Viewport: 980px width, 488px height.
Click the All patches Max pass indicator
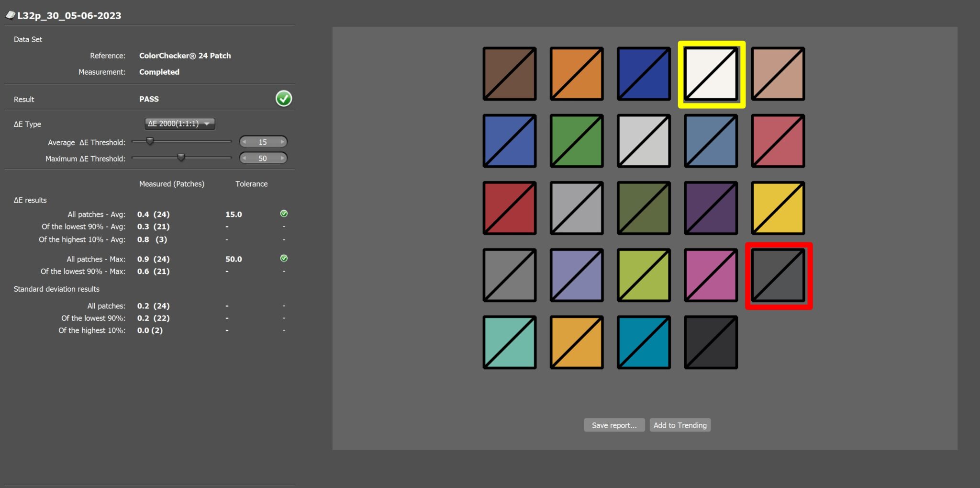(284, 259)
